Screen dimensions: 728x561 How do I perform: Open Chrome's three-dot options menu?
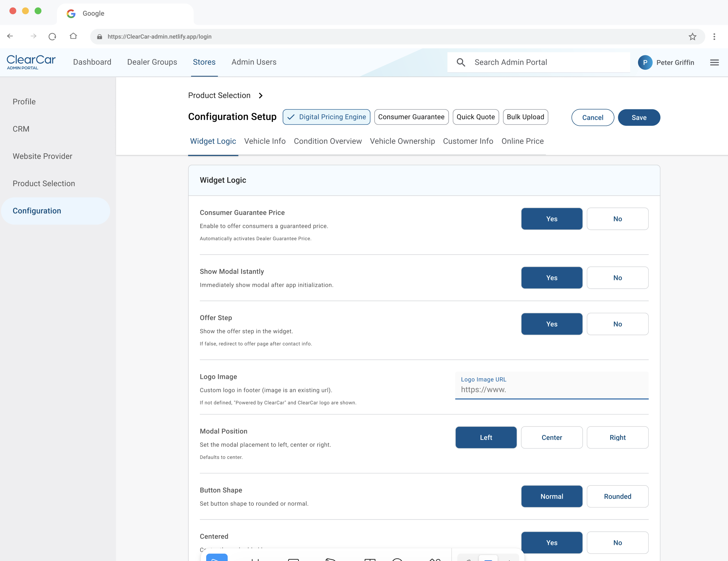coord(714,36)
